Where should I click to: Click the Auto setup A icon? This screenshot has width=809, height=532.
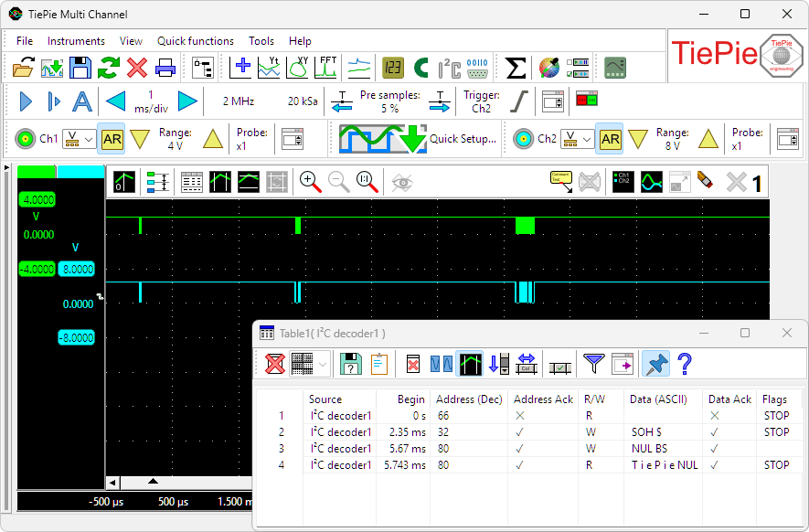(82, 101)
